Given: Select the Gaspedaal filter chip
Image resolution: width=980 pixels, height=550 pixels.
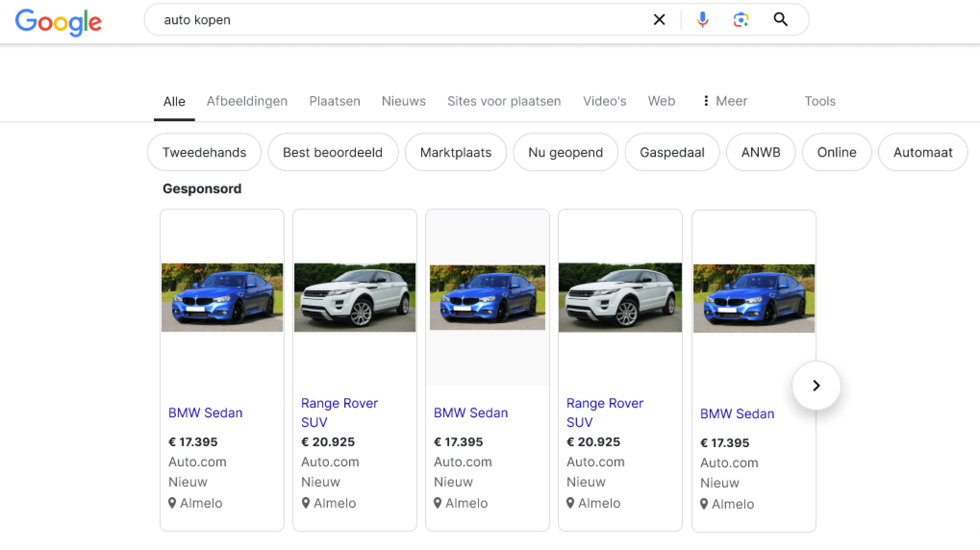Looking at the screenshot, I should (x=672, y=152).
